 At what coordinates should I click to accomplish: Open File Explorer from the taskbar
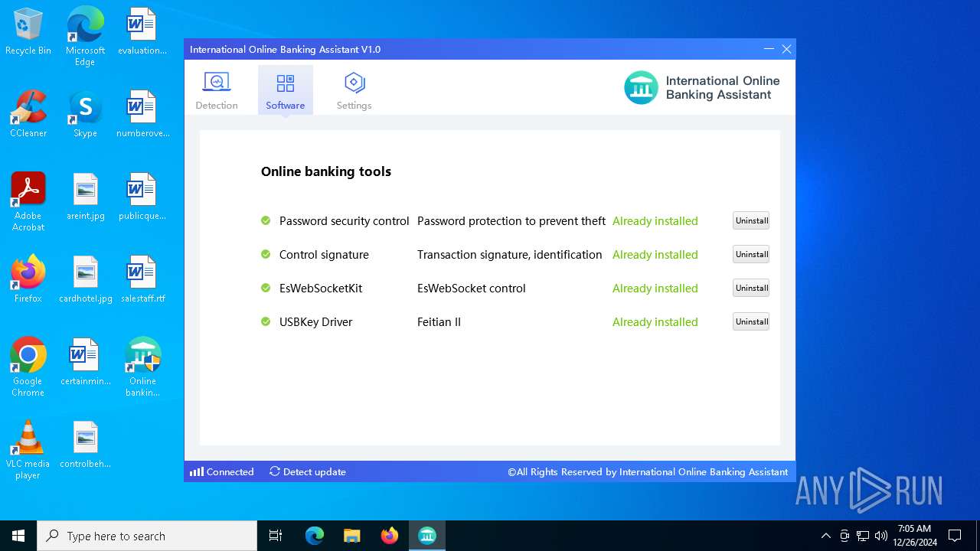(x=351, y=536)
